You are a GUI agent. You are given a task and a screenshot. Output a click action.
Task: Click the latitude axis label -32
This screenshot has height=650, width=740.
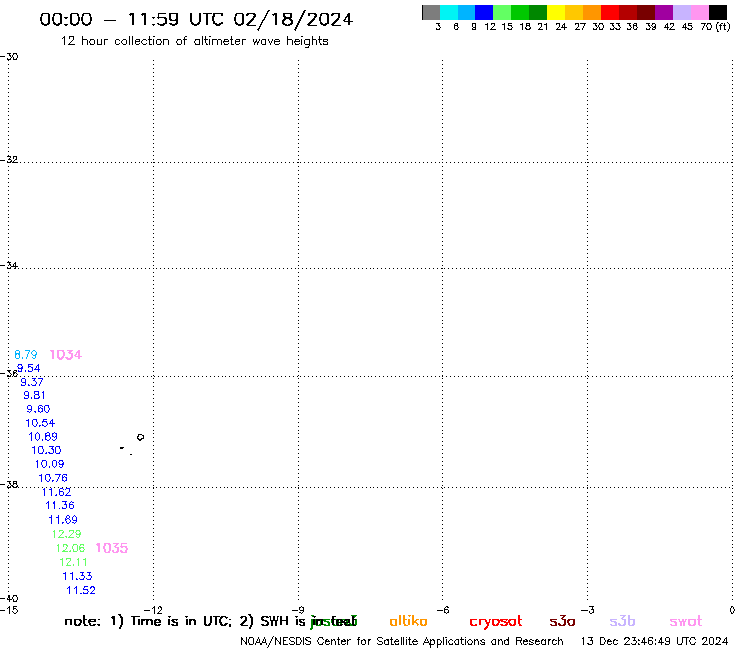tap(9, 160)
